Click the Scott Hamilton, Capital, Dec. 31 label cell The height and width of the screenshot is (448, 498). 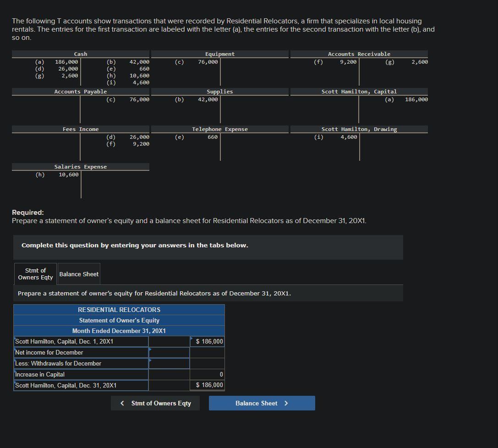pyautogui.click(x=81, y=385)
